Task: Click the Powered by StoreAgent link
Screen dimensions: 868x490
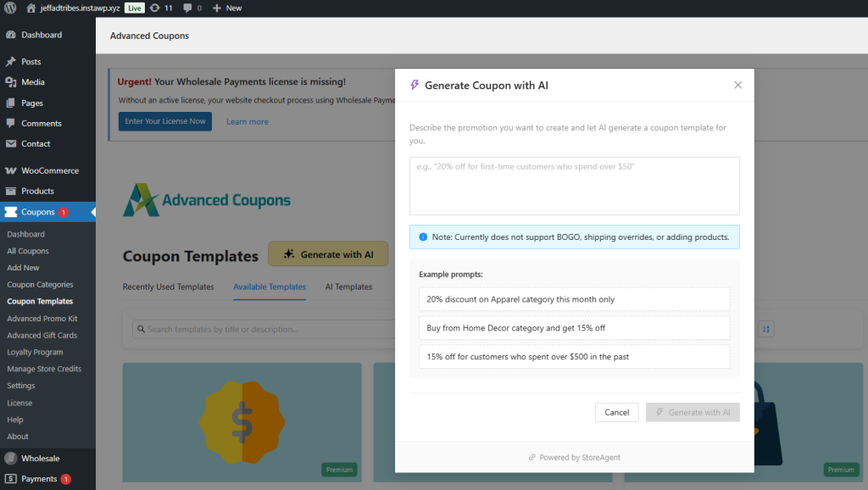Action: click(575, 457)
